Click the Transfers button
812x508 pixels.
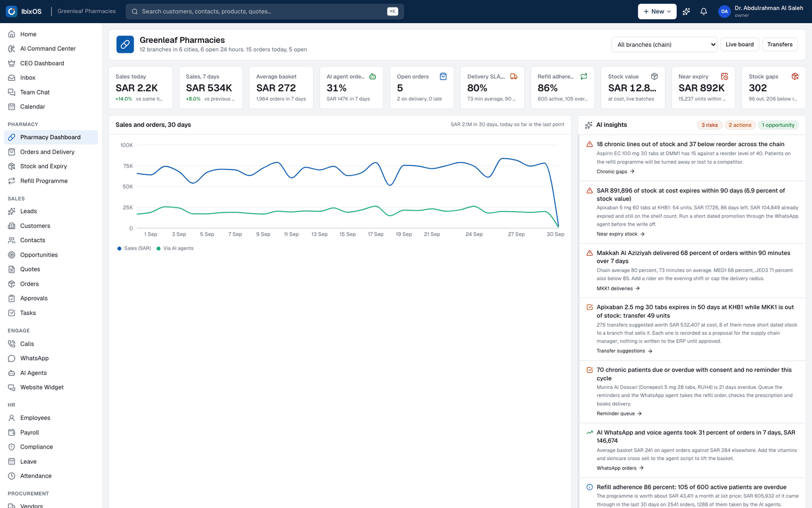click(780, 45)
